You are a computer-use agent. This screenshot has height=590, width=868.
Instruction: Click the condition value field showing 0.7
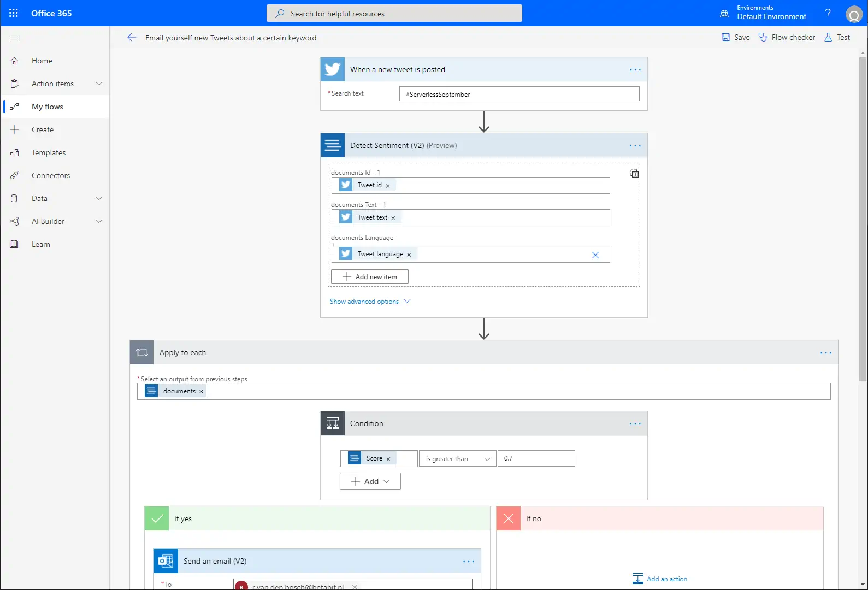536,458
